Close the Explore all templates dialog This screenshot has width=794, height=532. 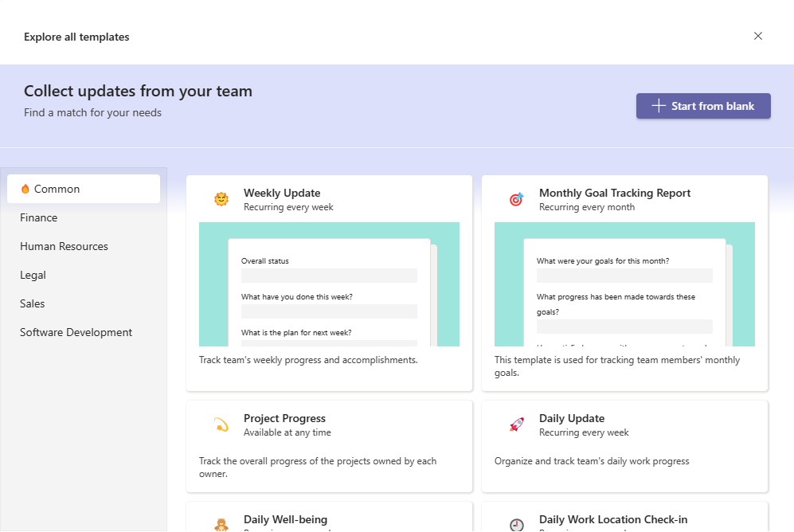[x=758, y=36]
